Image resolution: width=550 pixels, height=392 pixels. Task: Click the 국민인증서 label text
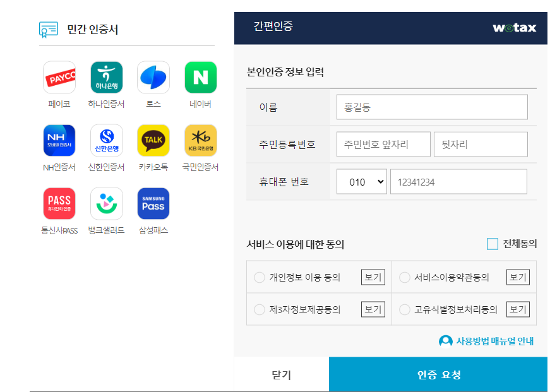point(200,167)
